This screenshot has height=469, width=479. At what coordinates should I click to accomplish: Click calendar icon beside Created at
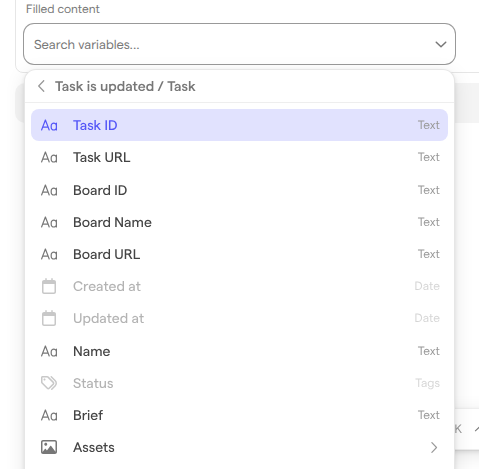(49, 286)
